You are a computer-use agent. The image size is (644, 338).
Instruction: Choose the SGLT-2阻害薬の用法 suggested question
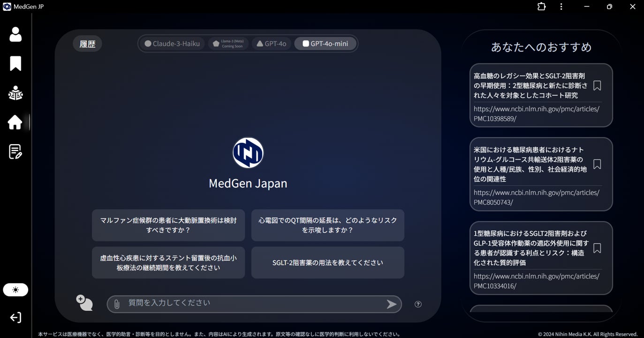[328, 263]
